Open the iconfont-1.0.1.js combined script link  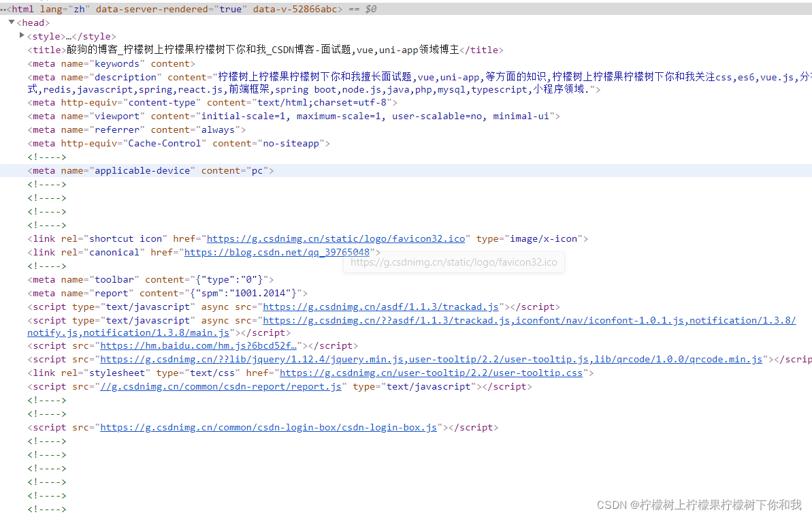tap(412, 326)
